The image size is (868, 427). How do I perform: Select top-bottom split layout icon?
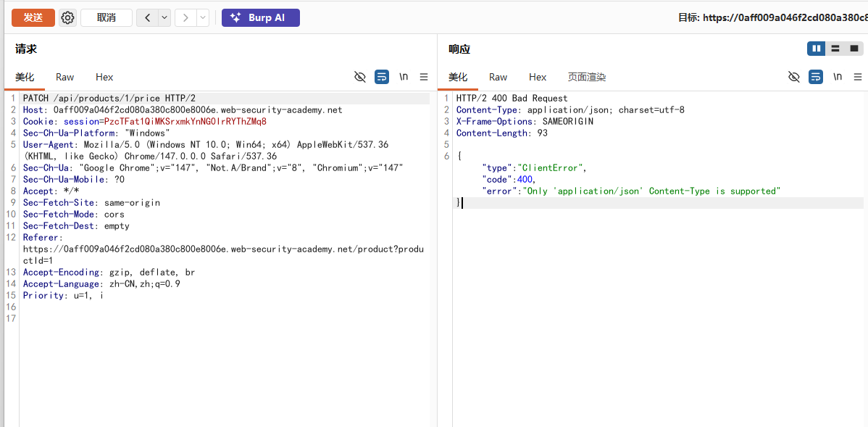(x=835, y=49)
